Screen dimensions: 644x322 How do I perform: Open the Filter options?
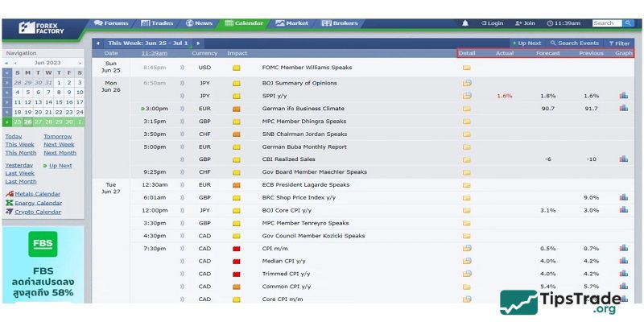click(x=620, y=43)
